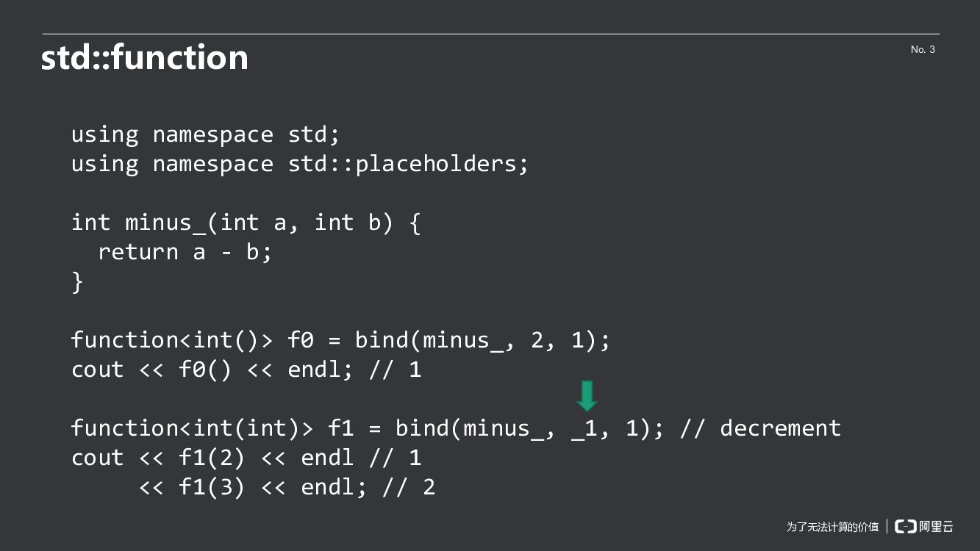Select the "using namespace std;" line

pos(205,134)
